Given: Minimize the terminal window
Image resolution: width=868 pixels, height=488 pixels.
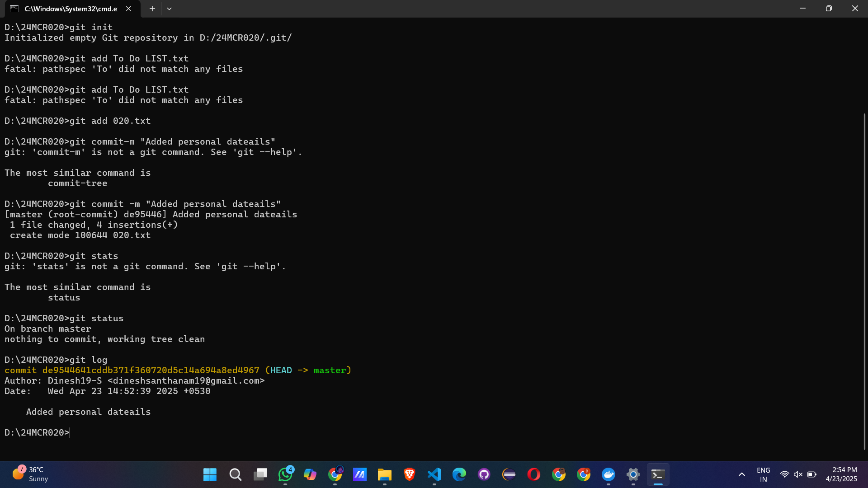Looking at the screenshot, I should tap(802, 9).
